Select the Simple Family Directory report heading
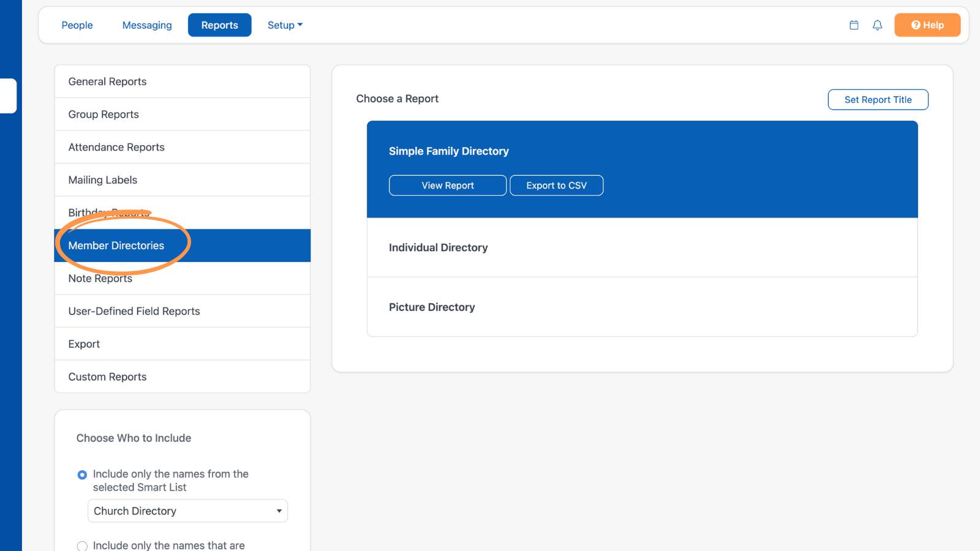 449,151
